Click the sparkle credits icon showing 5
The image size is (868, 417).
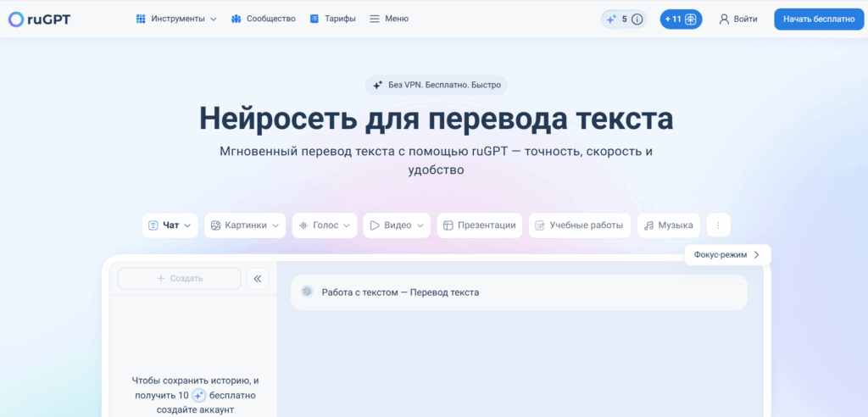[611, 19]
